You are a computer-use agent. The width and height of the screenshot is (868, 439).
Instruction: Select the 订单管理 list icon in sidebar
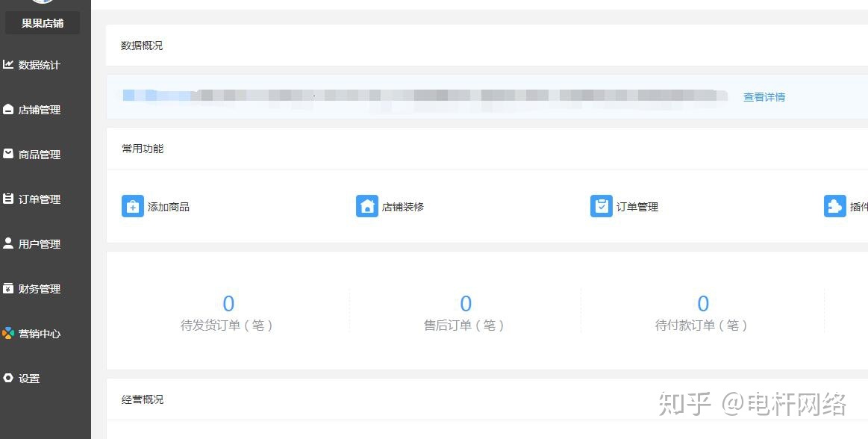pos(10,199)
